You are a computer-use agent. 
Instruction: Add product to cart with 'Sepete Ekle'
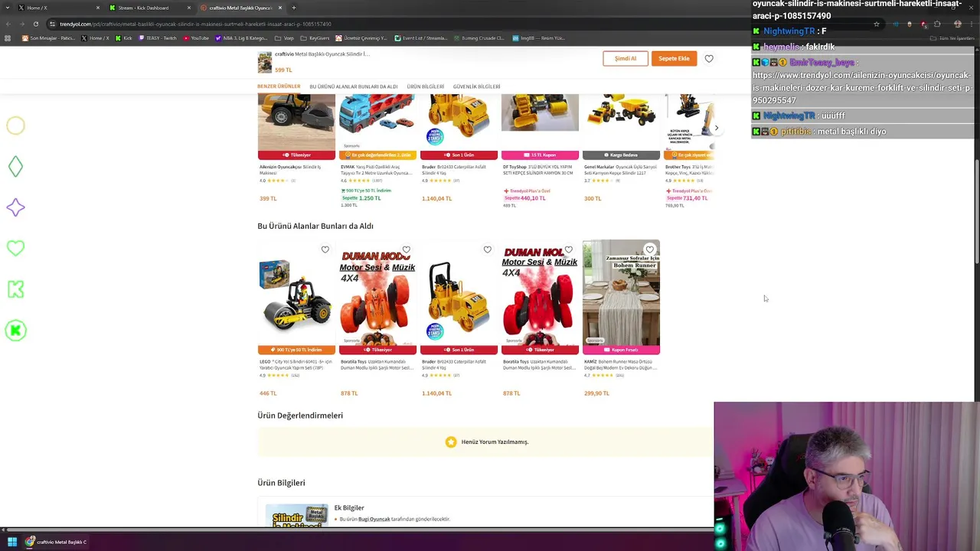[674, 59]
